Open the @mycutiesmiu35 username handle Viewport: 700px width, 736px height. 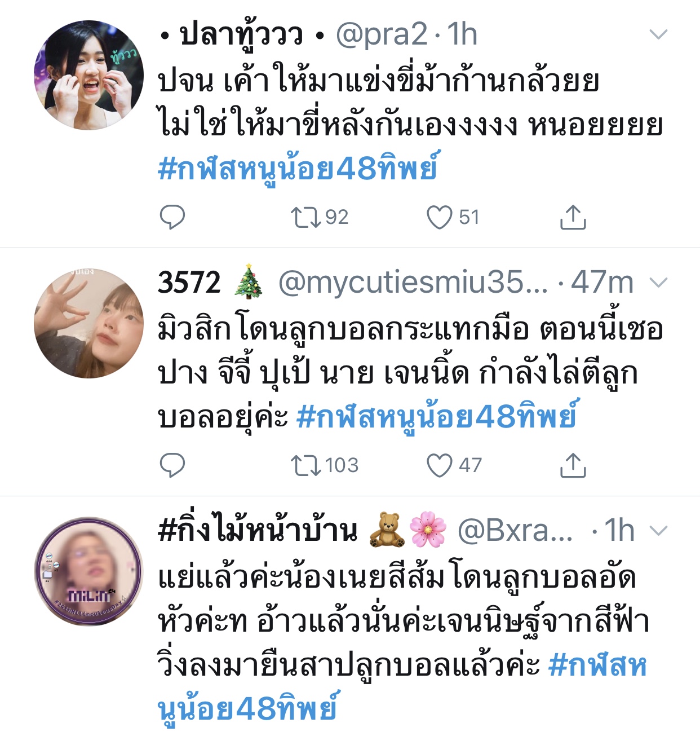point(413,283)
